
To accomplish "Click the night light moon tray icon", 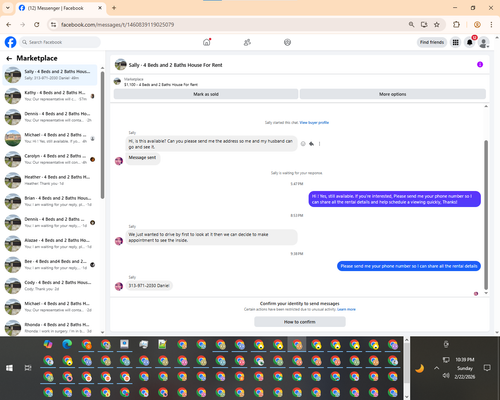I will click(x=420, y=368).
